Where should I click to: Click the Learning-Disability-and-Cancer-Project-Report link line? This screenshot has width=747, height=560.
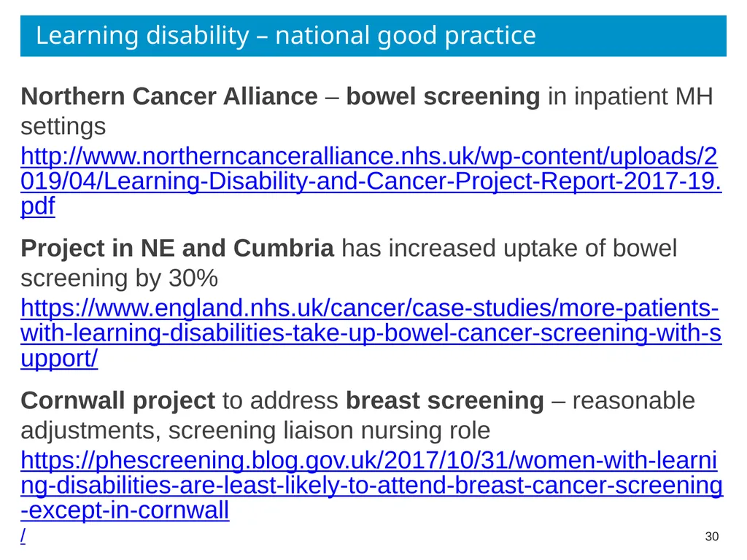coord(371,182)
